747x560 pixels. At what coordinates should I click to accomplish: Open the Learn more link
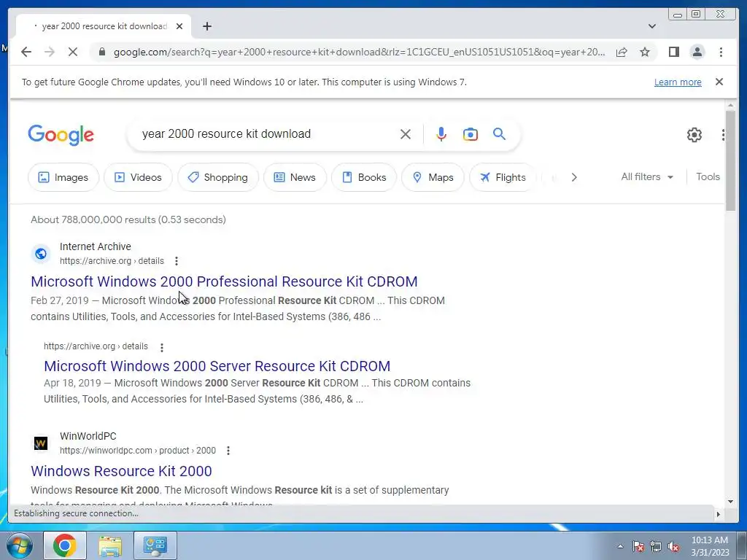(x=678, y=82)
